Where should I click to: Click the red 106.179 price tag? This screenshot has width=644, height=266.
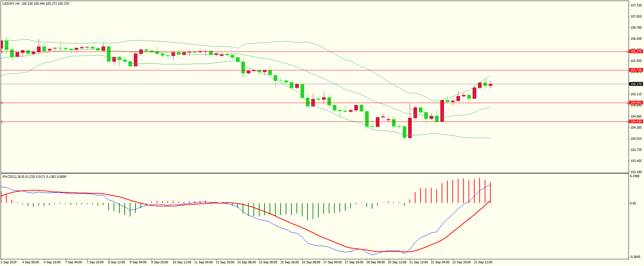tap(636, 52)
